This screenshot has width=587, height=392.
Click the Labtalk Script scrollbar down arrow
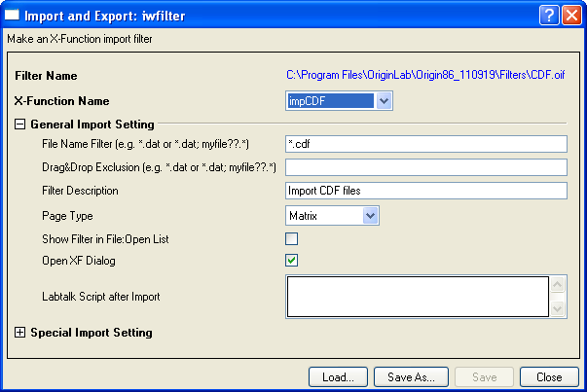click(558, 308)
